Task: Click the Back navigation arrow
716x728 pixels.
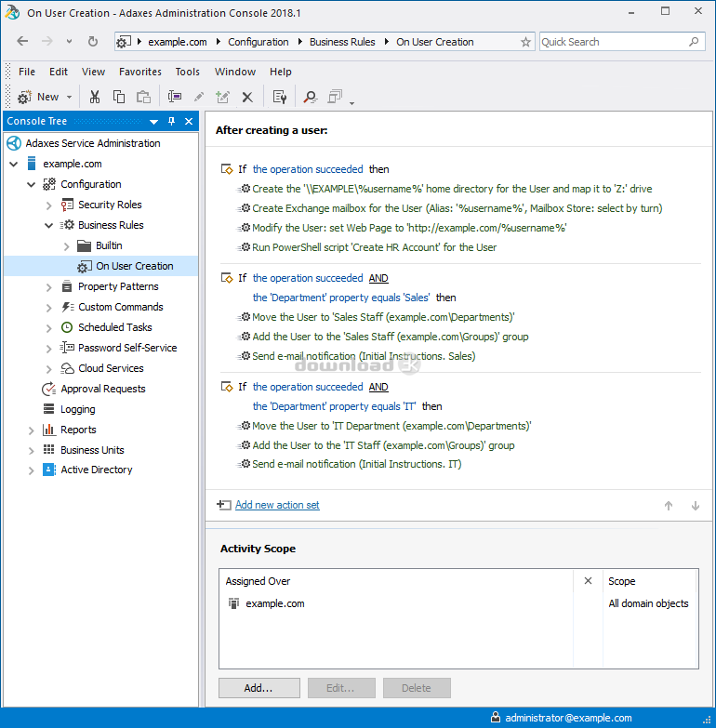Action: 22,41
